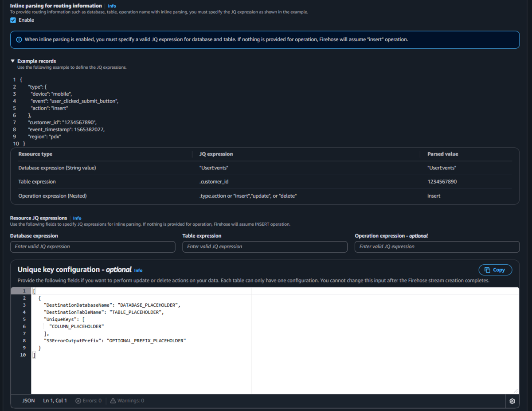Open Info link beside Unique key configuration
The height and width of the screenshot is (411, 532).
(x=138, y=270)
